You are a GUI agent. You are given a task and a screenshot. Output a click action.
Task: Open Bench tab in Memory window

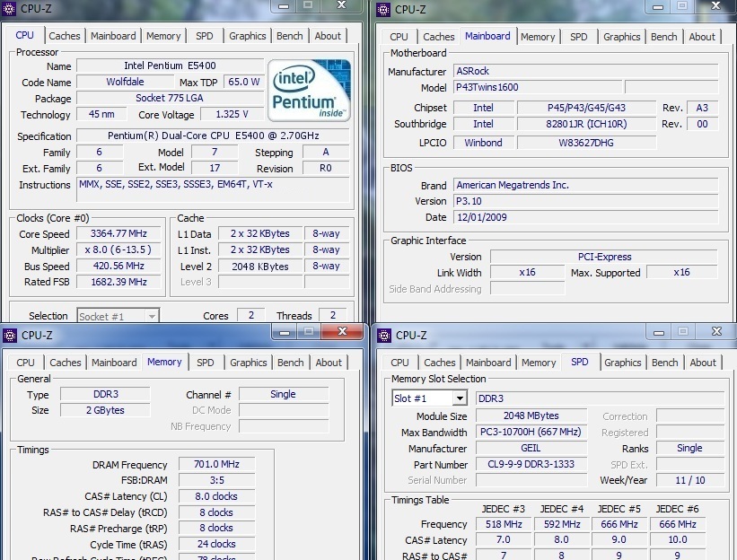click(x=291, y=363)
